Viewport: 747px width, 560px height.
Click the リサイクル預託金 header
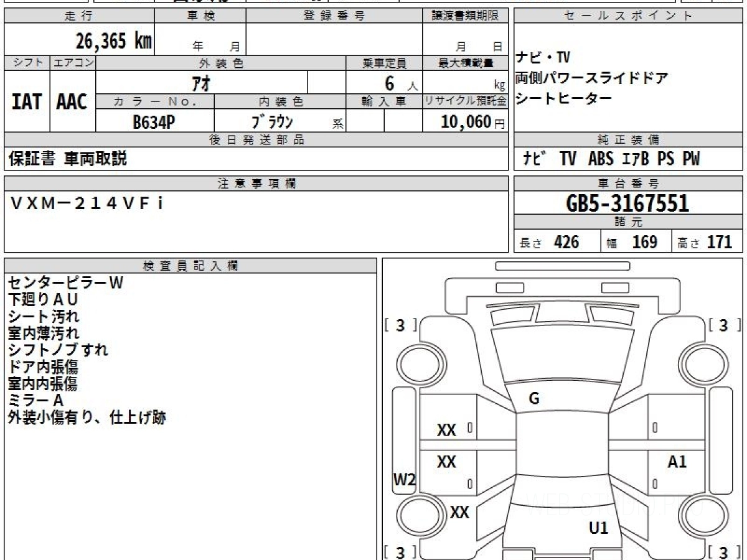[466, 101]
